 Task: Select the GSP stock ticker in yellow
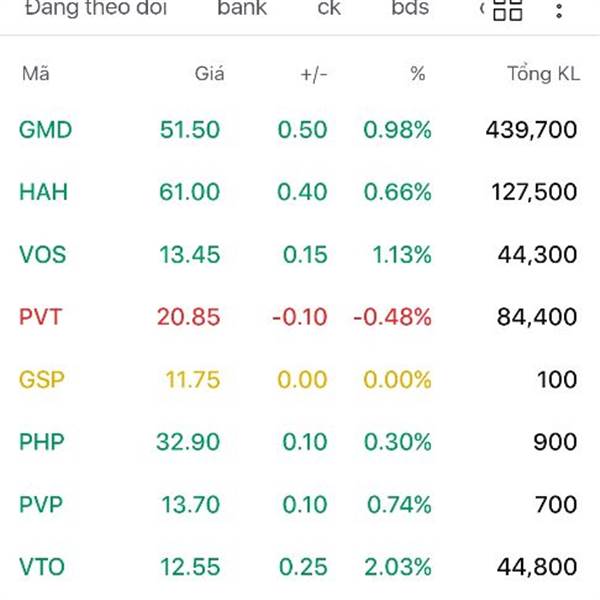pyautogui.click(x=42, y=380)
